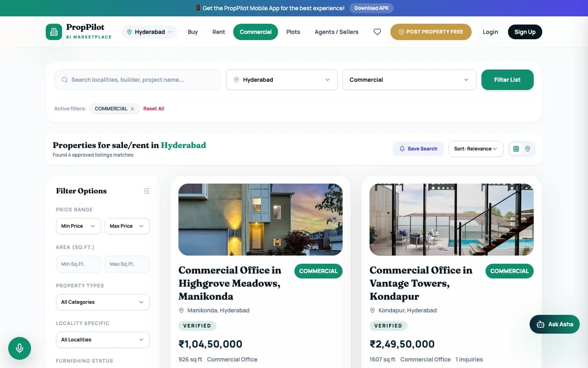The height and width of the screenshot is (368, 588).
Task: Expand the Hyderabad location dropdown in search bar
Action: [x=282, y=80]
